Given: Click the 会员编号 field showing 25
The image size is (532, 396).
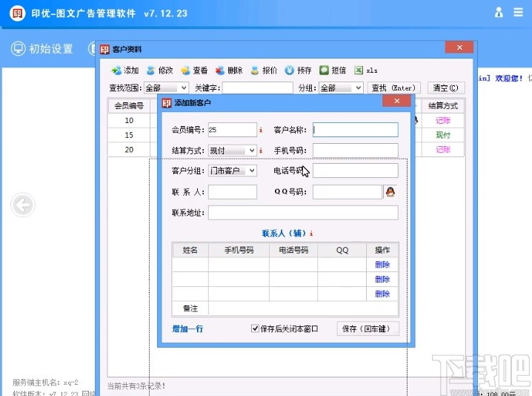Looking at the screenshot, I should tap(233, 130).
